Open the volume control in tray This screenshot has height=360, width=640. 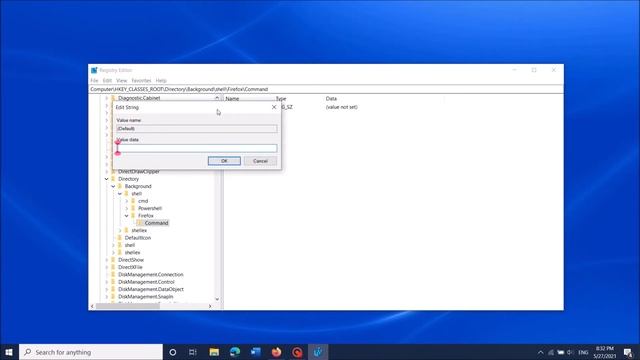(x=570, y=352)
